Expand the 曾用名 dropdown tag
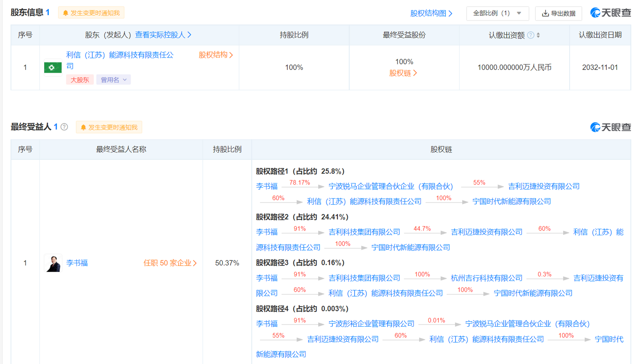The height and width of the screenshot is (364, 635). tap(114, 80)
